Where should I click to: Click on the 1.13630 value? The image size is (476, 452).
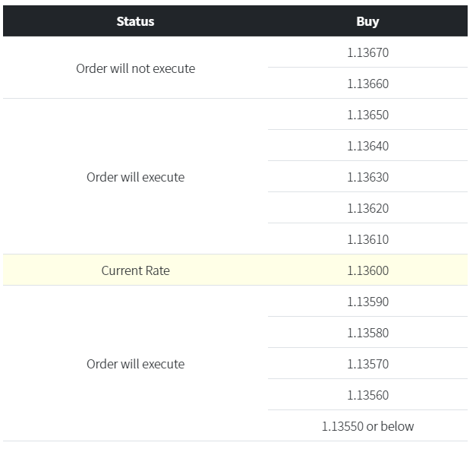coord(367,177)
